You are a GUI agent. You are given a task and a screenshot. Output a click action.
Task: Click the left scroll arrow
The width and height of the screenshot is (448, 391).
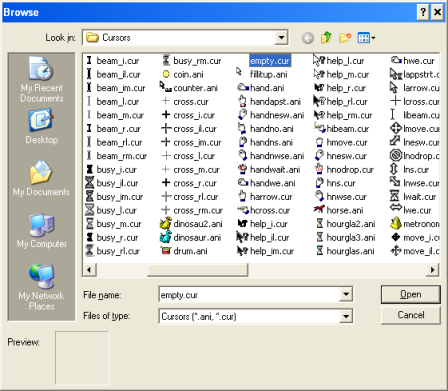point(89,269)
